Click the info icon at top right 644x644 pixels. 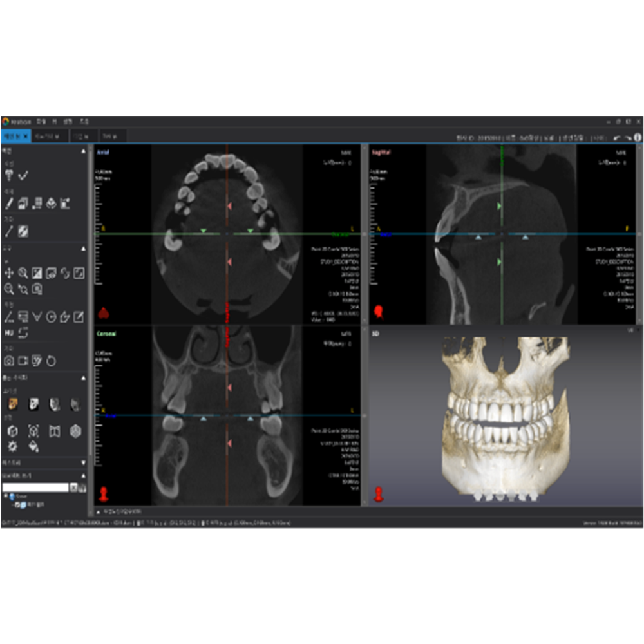pyautogui.click(x=638, y=137)
